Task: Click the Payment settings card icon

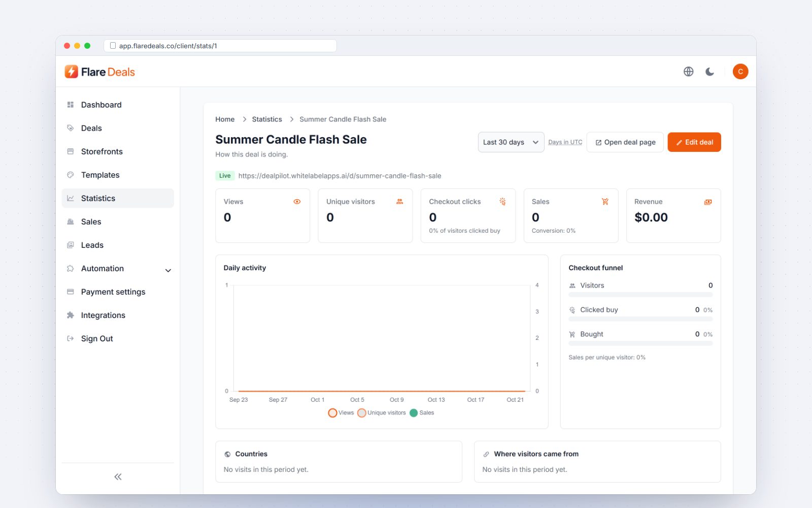Action: [71, 292]
